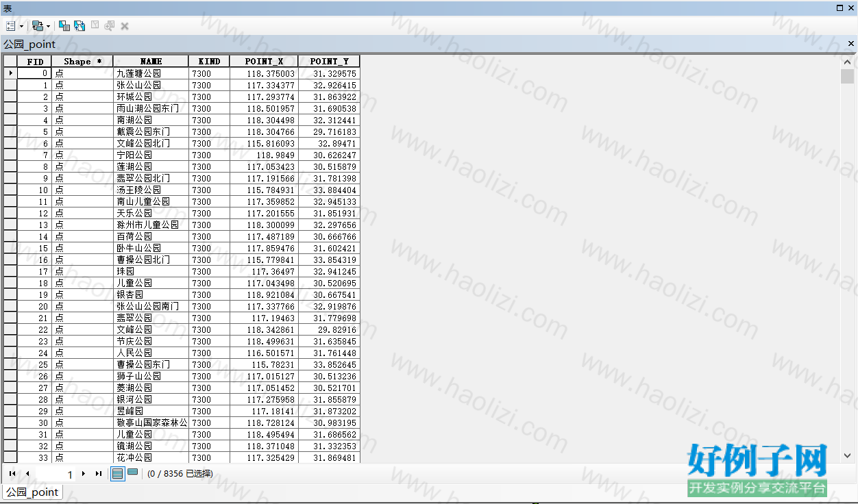Click the current record number field
This screenshot has width=858, height=504.
click(x=56, y=474)
